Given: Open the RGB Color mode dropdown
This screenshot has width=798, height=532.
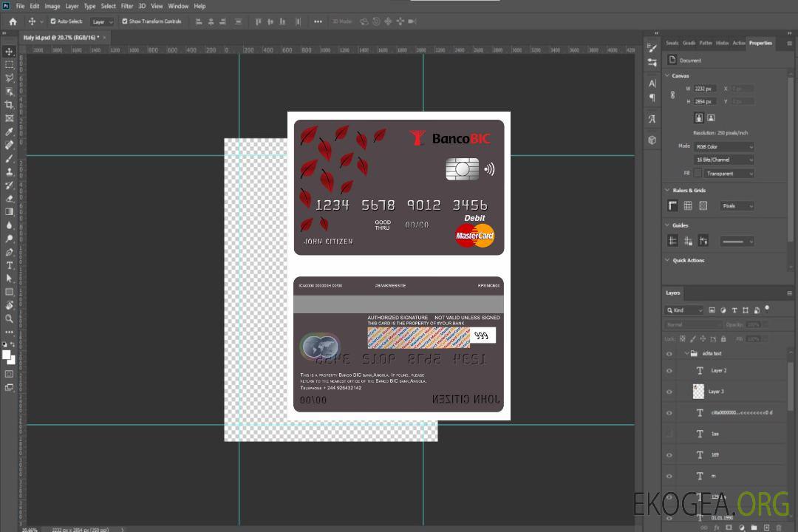Looking at the screenshot, I should click(x=723, y=146).
